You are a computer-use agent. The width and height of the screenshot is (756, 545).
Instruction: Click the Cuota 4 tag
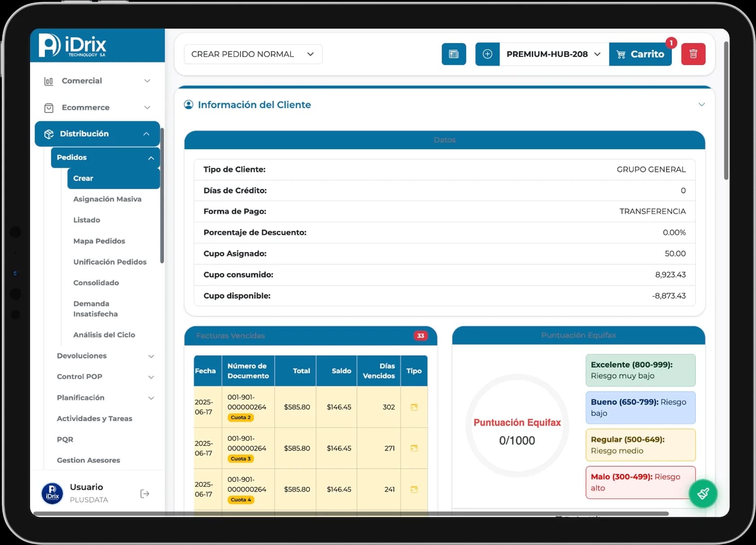click(x=241, y=500)
